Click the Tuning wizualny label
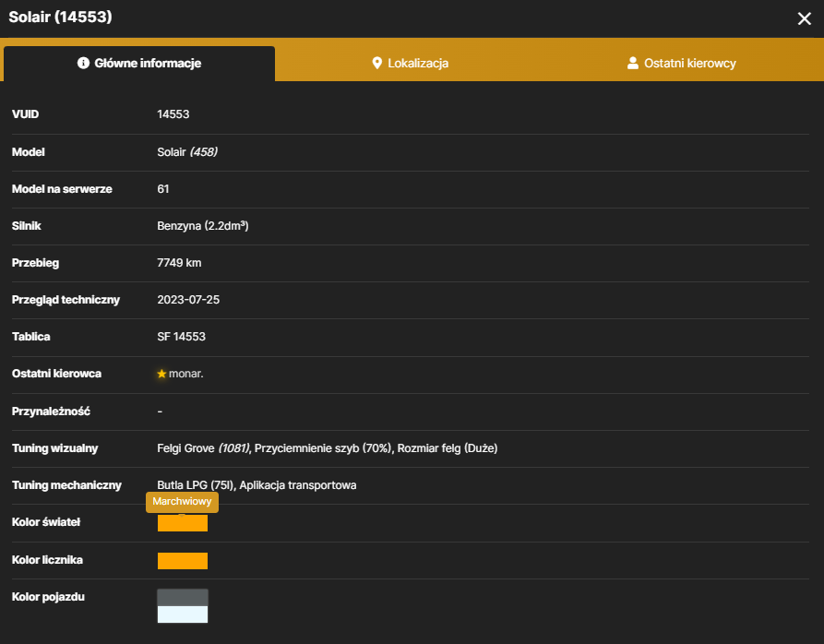 54,448
